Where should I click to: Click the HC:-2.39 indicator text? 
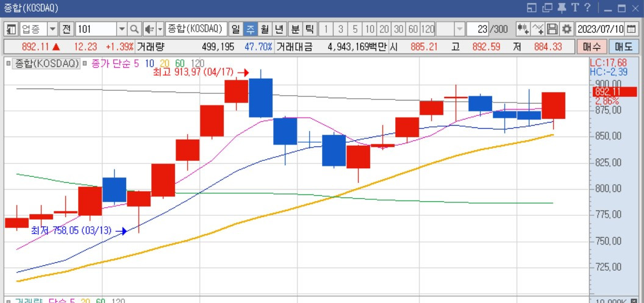[x=609, y=73]
